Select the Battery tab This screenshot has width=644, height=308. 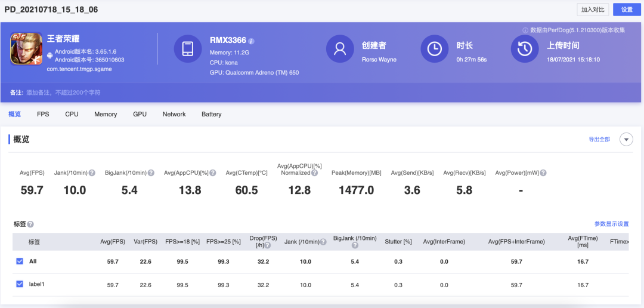pyautogui.click(x=211, y=114)
